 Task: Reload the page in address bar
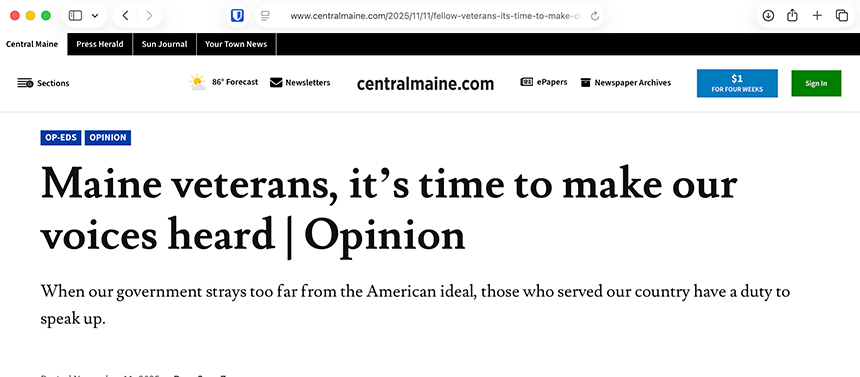[x=595, y=16]
